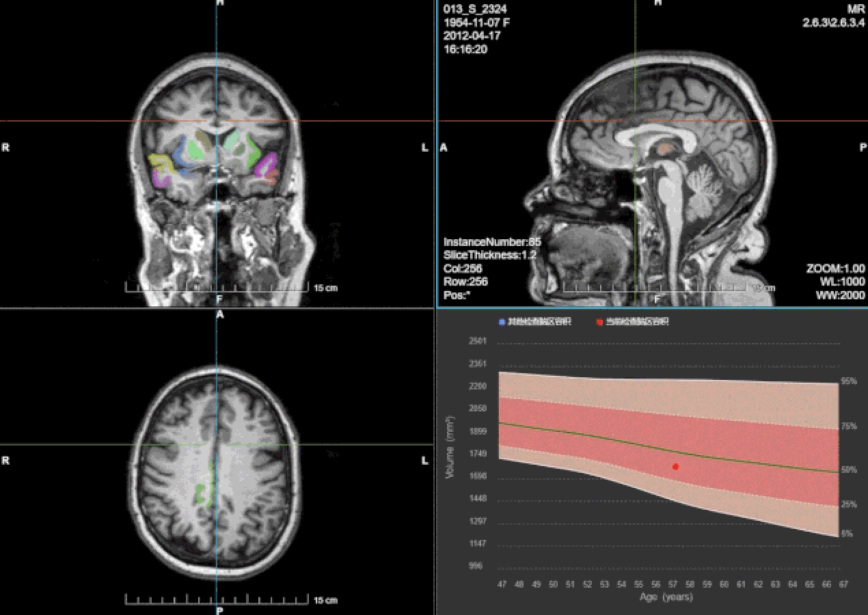Click the Volume (mm³) axis title

click(449, 446)
